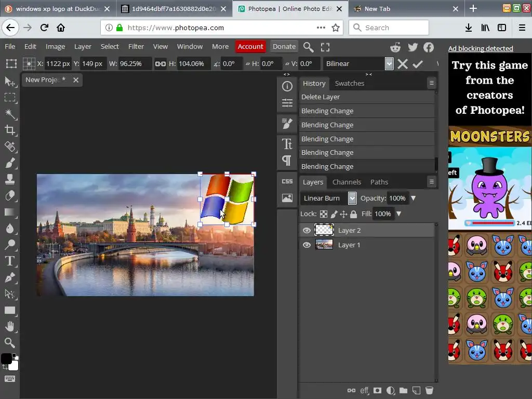Add a raster mask icon
This screenshot has width=532, height=399.
(x=377, y=391)
